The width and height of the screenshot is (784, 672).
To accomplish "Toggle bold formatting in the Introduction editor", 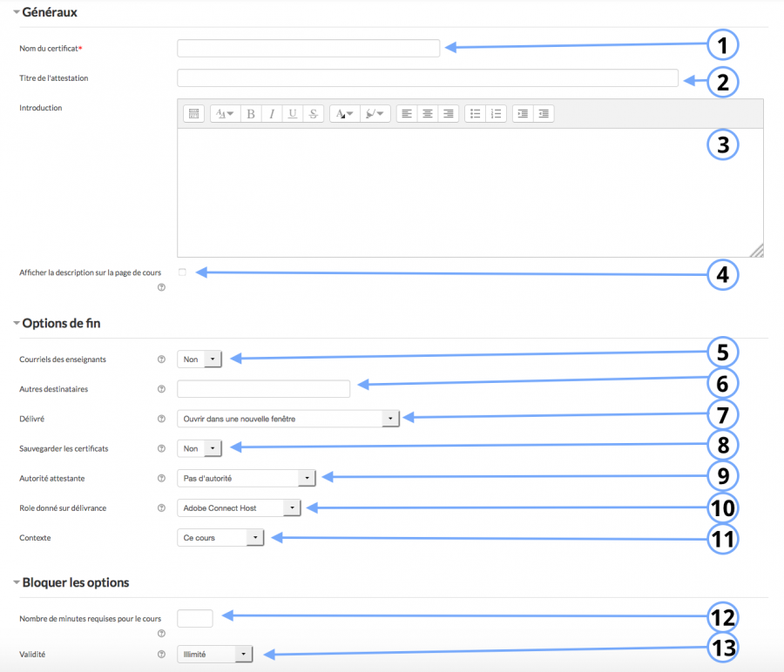I will [250, 113].
